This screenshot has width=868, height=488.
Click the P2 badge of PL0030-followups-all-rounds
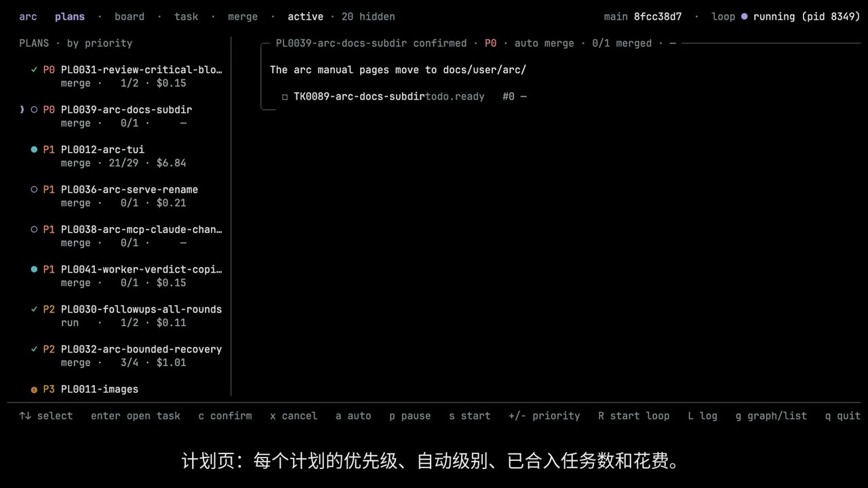pyautogui.click(x=49, y=310)
